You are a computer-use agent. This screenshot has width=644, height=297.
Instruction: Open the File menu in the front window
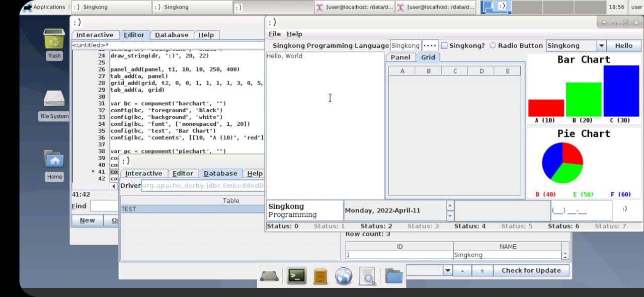pyautogui.click(x=275, y=34)
